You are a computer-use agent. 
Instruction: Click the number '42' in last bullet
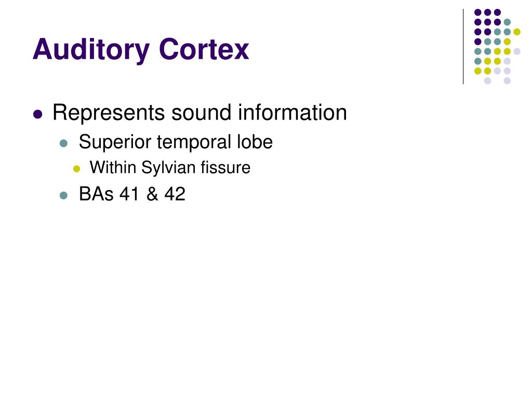click(175, 194)
